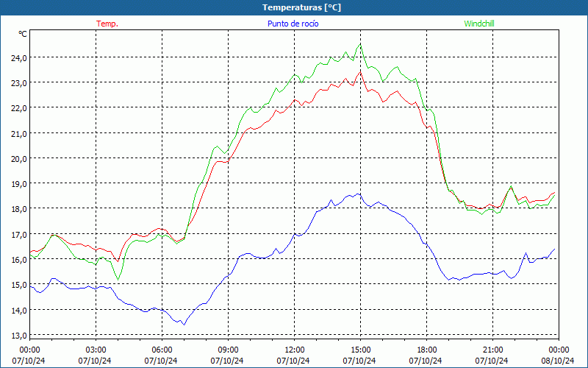Click the blue Punto de rocío legend label

tap(293, 24)
